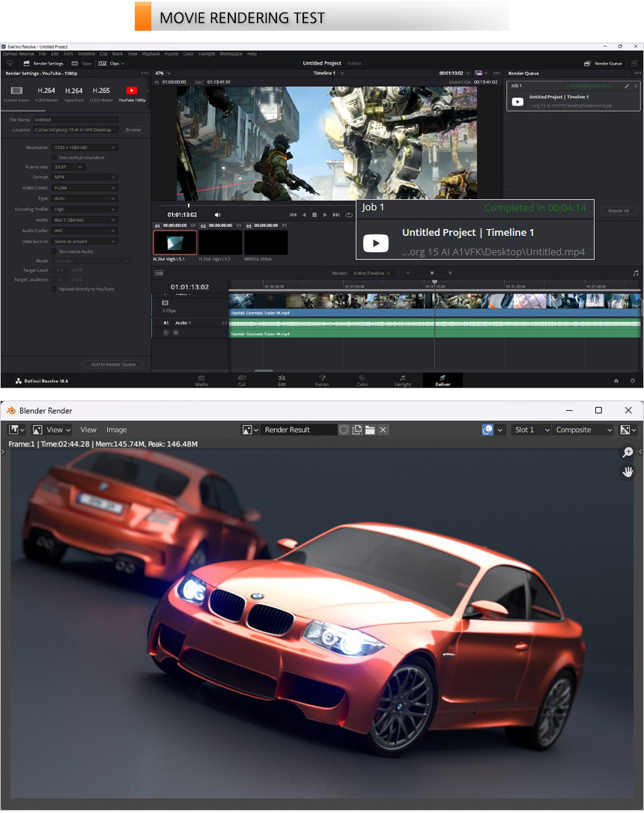Open Render Settings panel from the toolbar
The width and height of the screenshot is (644, 813).
tap(43, 63)
